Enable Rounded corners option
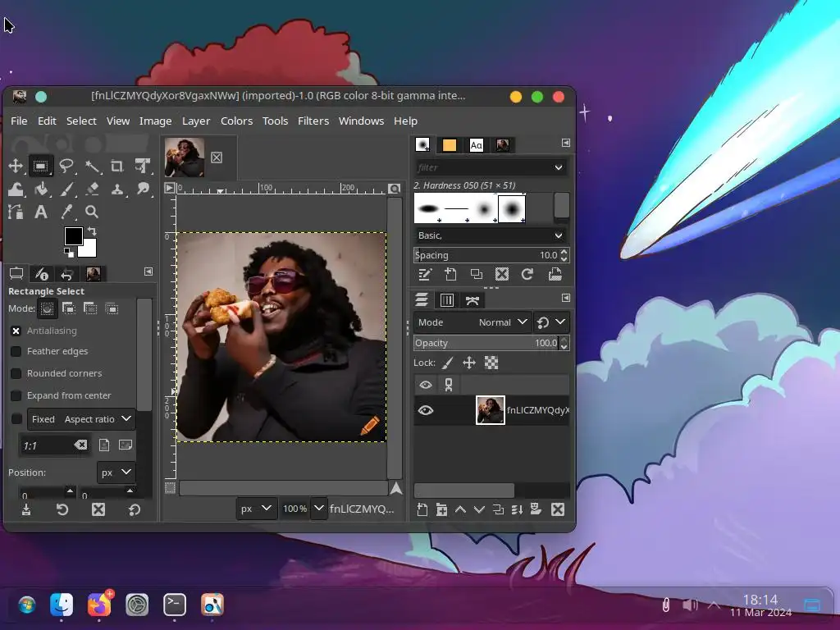This screenshot has height=630, width=840. 16,373
